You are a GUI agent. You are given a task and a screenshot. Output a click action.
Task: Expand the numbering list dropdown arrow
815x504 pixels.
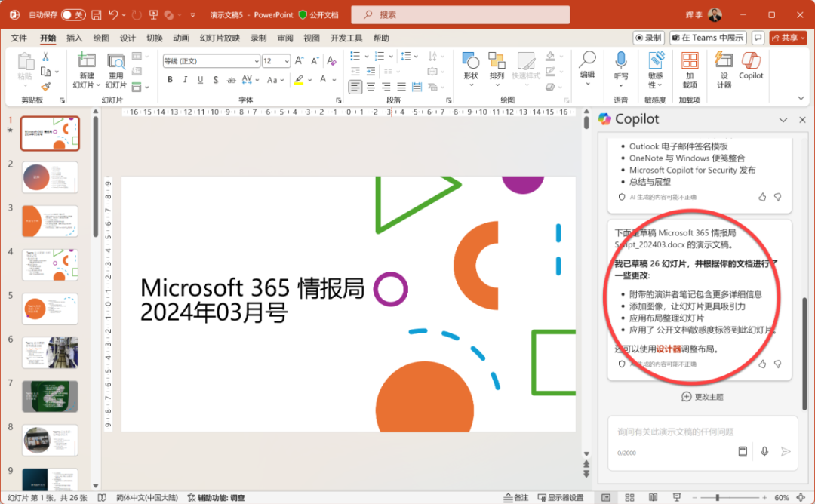(391, 56)
